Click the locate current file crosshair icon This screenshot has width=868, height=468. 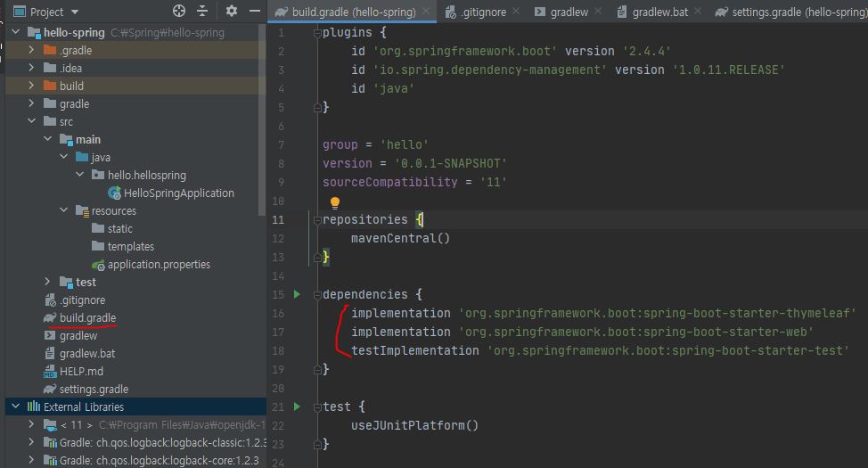pos(179,11)
